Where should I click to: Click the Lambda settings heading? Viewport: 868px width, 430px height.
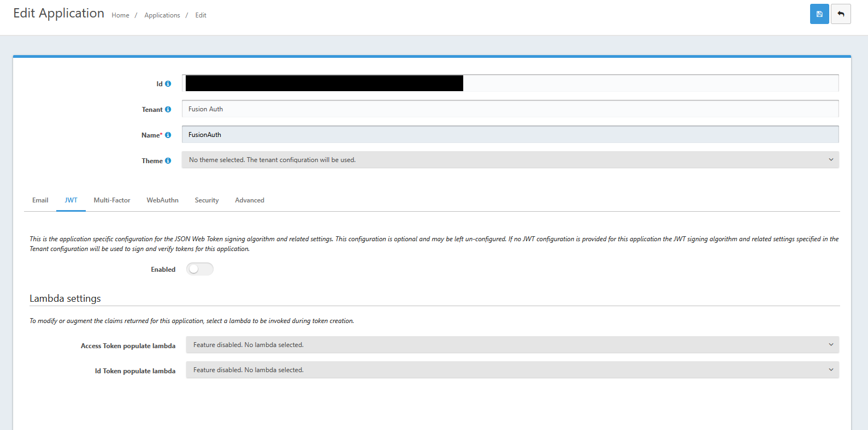65,298
